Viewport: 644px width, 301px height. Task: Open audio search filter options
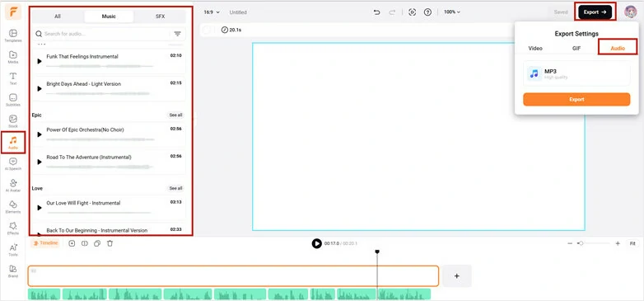177,34
